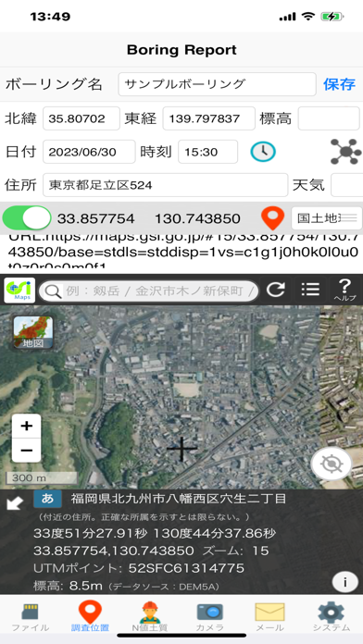Open the メール tab
Screen dimensions: 363x644
tap(269, 617)
